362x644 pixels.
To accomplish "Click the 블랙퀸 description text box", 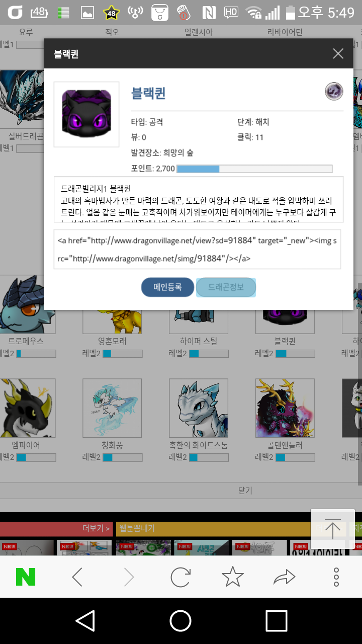I will click(199, 199).
